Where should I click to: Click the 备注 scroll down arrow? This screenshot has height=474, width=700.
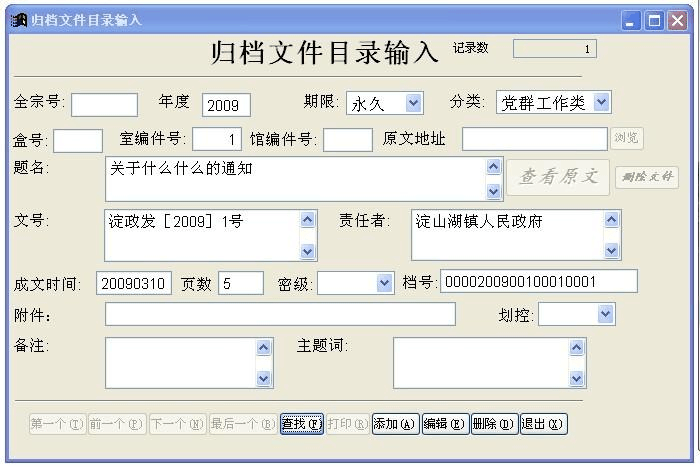264,378
